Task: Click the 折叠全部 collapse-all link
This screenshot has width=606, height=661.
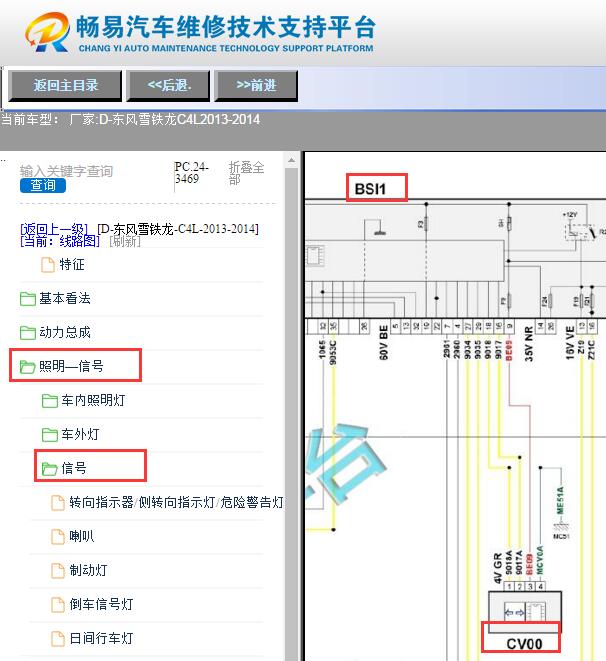Action: pos(246,173)
